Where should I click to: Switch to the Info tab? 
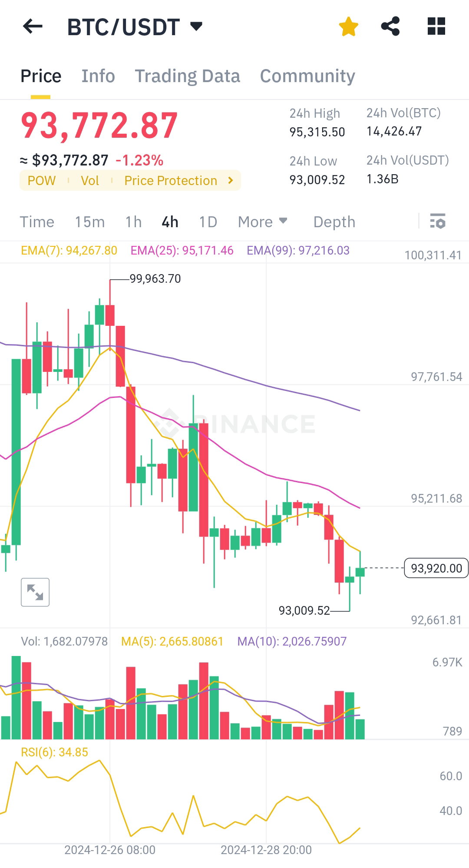coord(98,76)
